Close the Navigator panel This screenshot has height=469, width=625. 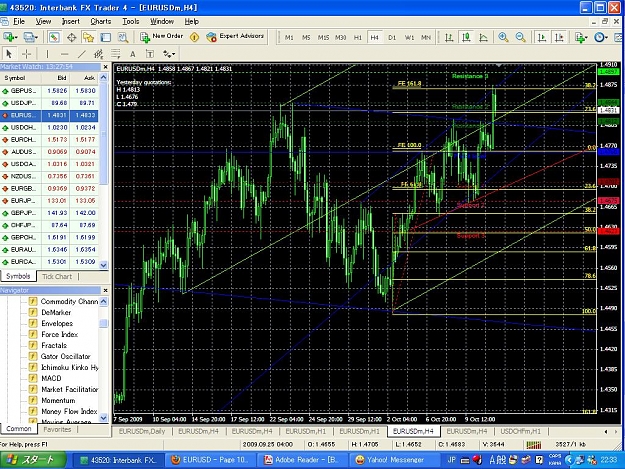(x=105, y=290)
